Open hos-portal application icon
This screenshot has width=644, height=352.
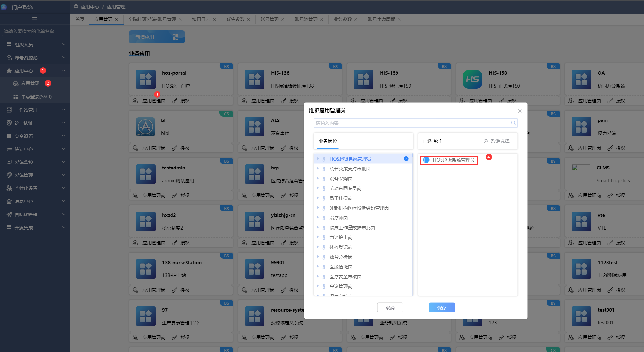[x=146, y=79]
